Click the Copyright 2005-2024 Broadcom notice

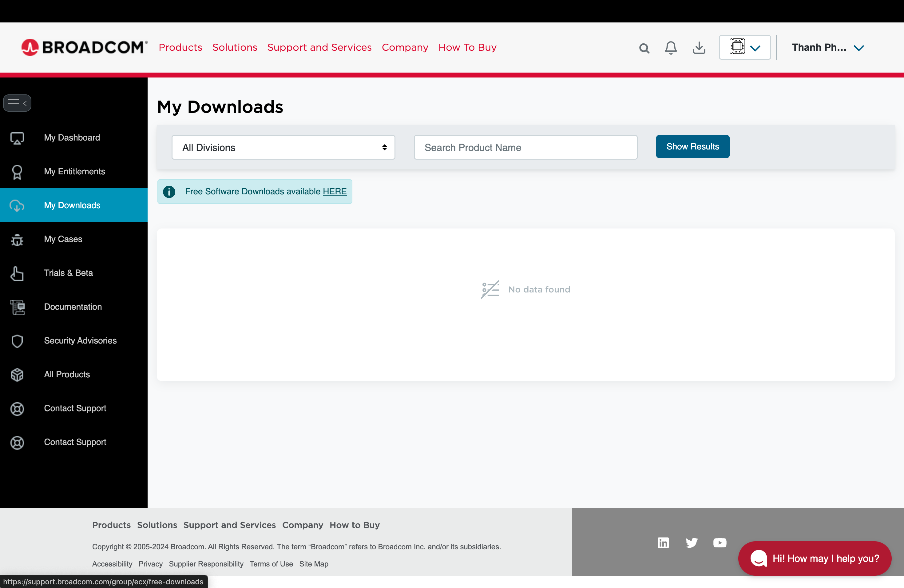coord(296,546)
